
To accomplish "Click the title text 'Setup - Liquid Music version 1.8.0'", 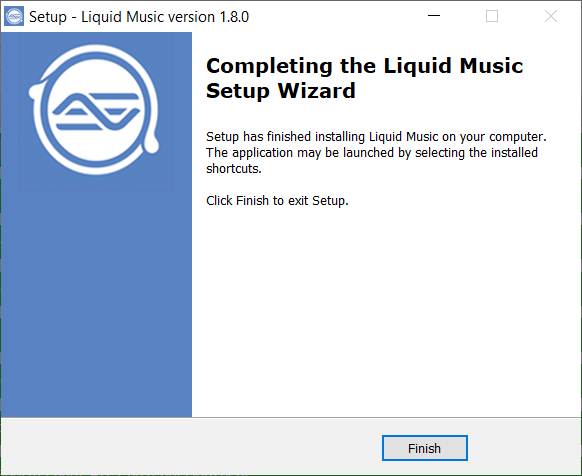I will (139, 17).
